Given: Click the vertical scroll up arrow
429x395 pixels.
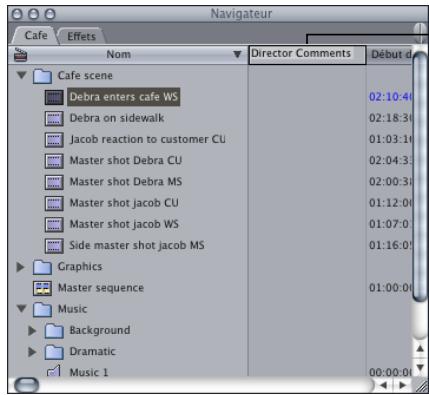Looking at the screenshot, I should [420, 349].
